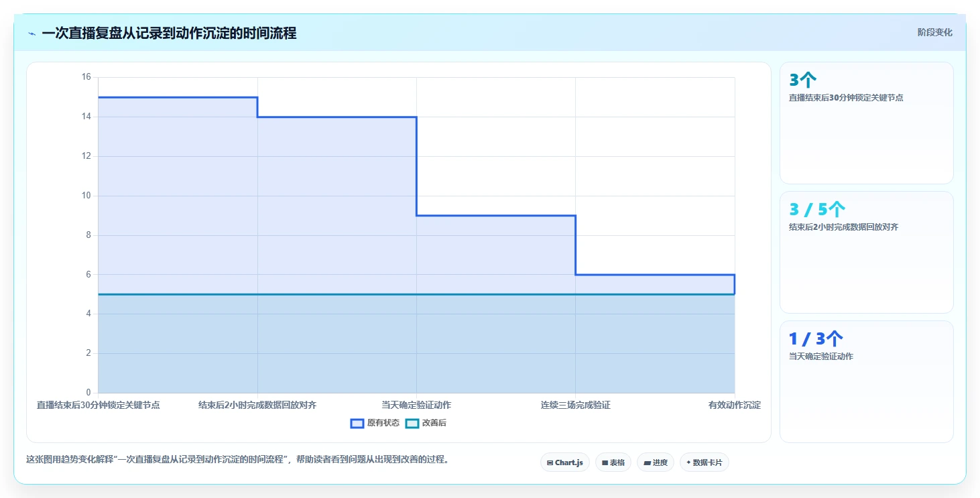The height and width of the screenshot is (498, 980).
Task: Toggle the 原有状态 legend item
Action: click(375, 424)
